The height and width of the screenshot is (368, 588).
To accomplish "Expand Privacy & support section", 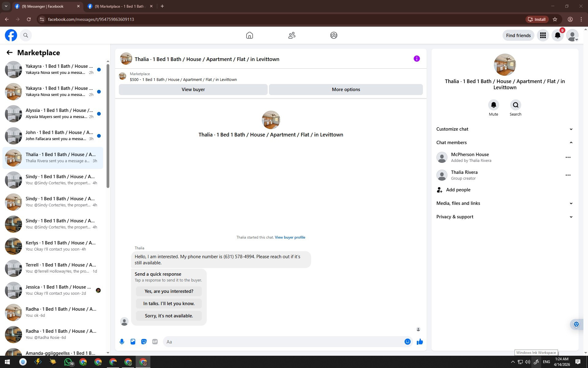I will [x=504, y=217].
